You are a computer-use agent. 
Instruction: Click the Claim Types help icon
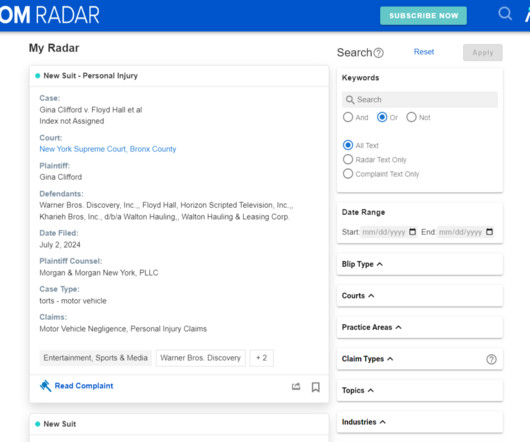click(x=491, y=359)
